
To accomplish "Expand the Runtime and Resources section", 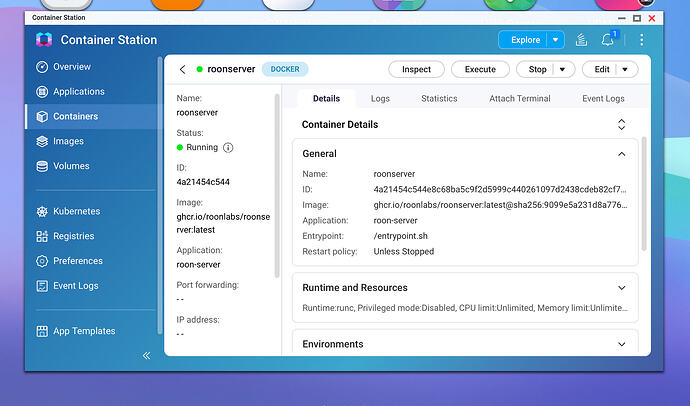I will point(621,288).
